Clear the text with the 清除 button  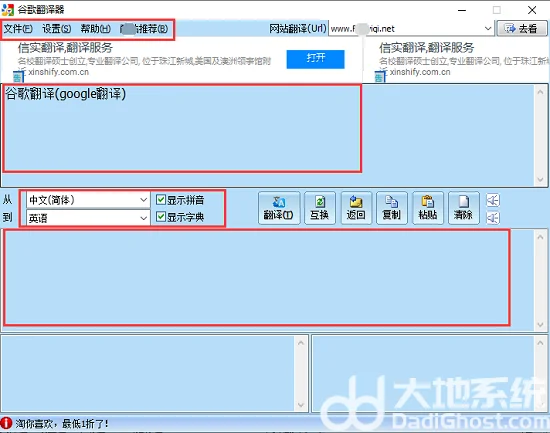(464, 208)
